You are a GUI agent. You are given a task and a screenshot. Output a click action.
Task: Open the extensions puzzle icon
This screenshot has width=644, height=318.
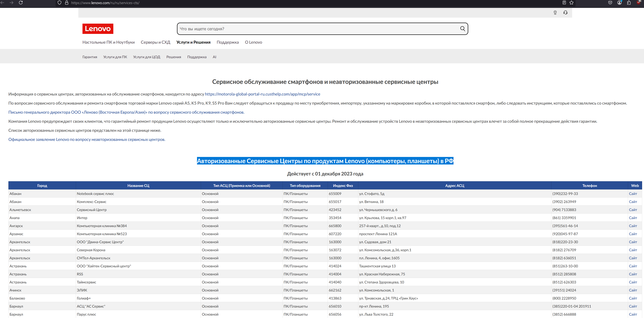pyautogui.click(x=629, y=3)
